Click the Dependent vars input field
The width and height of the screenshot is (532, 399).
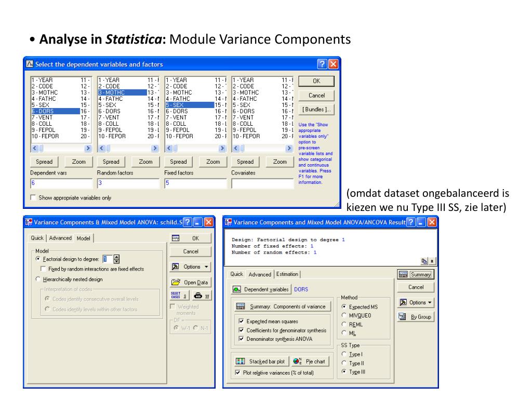(x=61, y=183)
